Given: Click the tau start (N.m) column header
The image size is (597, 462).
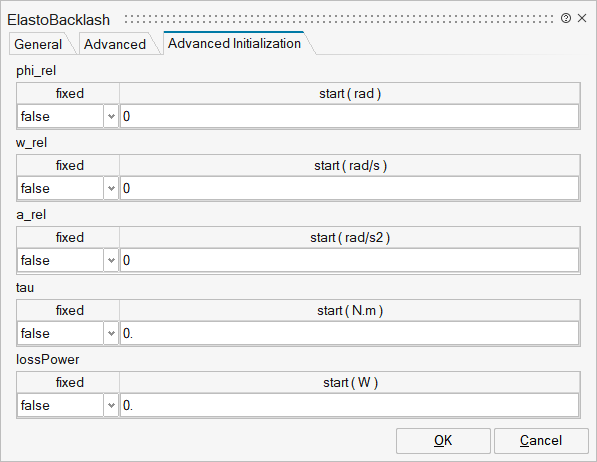Looking at the screenshot, I should [x=350, y=310].
